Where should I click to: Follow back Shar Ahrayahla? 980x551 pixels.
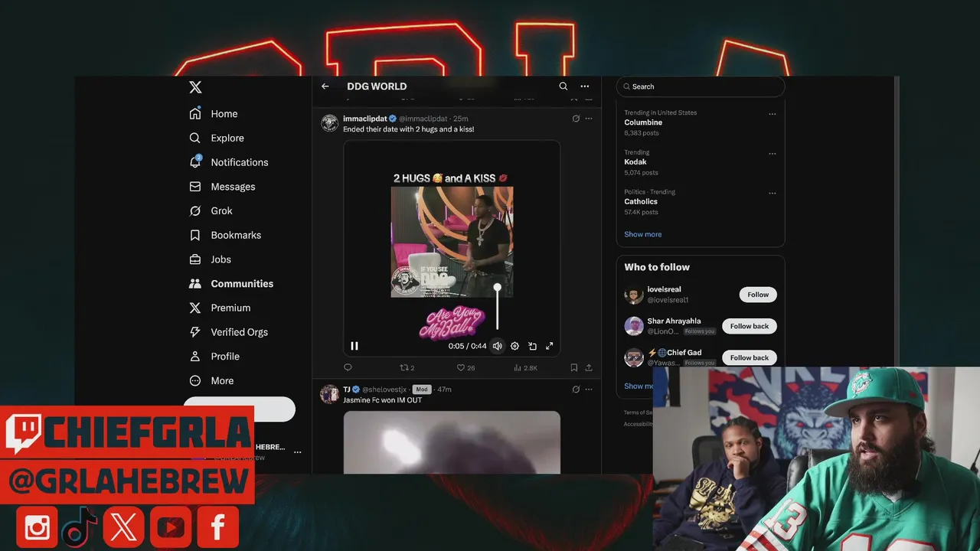(x=750, y=326)
